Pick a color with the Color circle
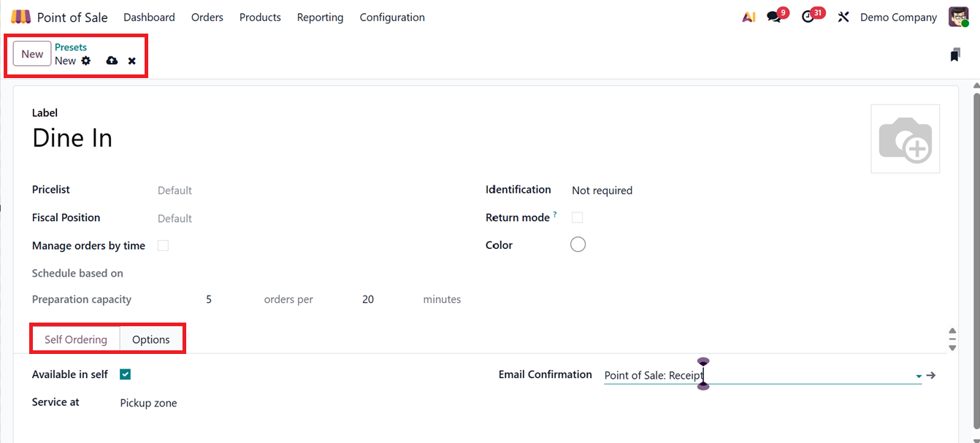 pos(578,245)
